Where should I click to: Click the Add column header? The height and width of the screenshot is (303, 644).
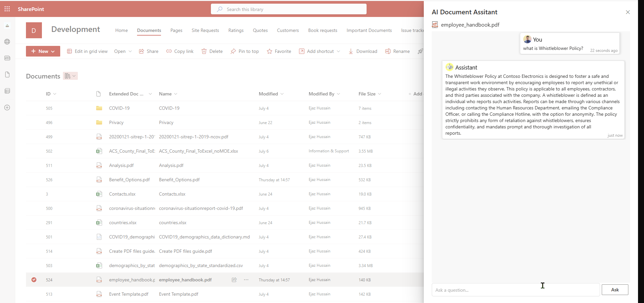(416, 94)
